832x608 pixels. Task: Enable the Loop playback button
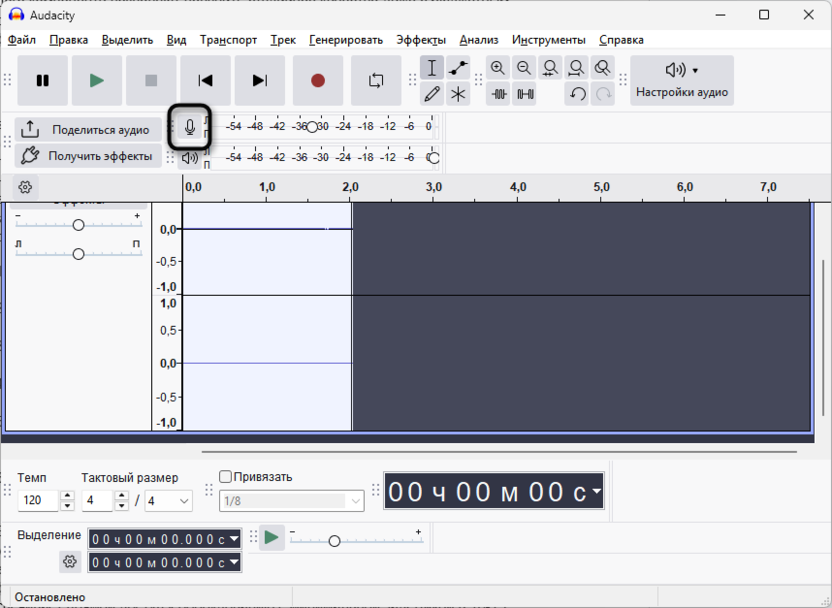pyautogui.click(x=376, y=81)
